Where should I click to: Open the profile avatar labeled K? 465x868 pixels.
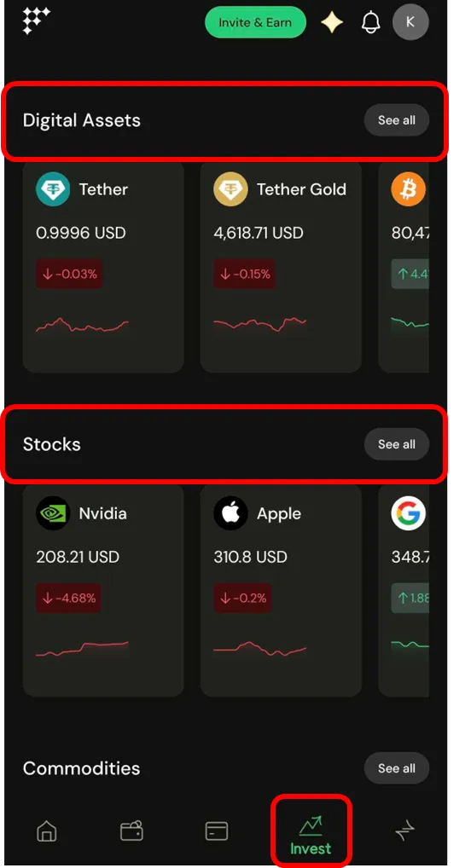click(410, 22)
